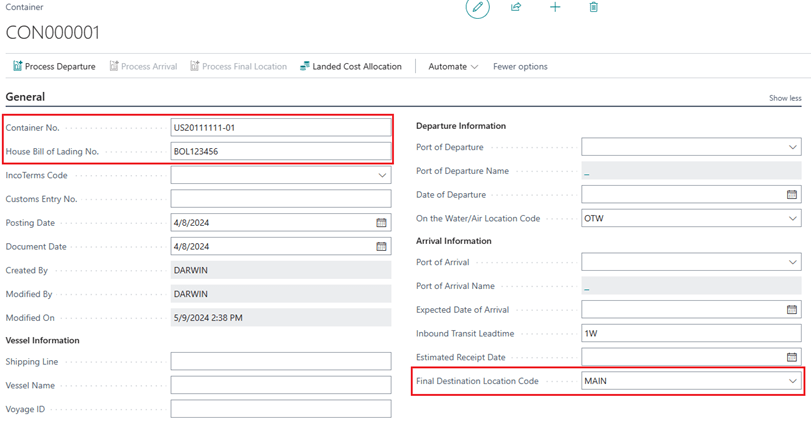Open the Estimated Receipt Date calendar
811x424 pixels.
click(792, 357)
